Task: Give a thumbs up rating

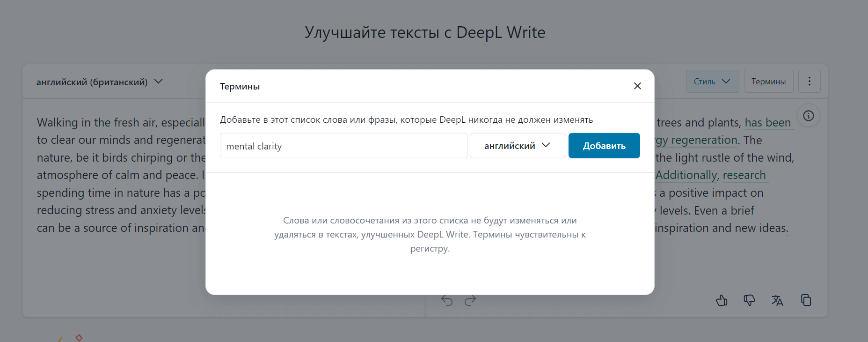Action: tap(722, 300)
